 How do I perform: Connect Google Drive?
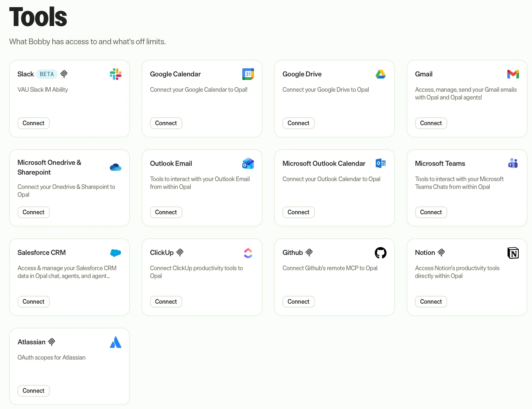pyautogui.click(x=298, y=123)
